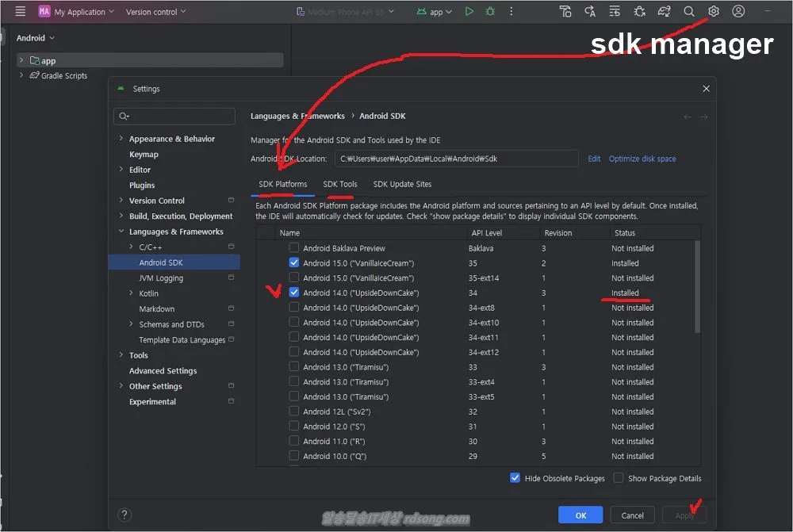
Task: Uncheck Android 15.0 VanillaIceCream API 35
Action: coord(294,263)
